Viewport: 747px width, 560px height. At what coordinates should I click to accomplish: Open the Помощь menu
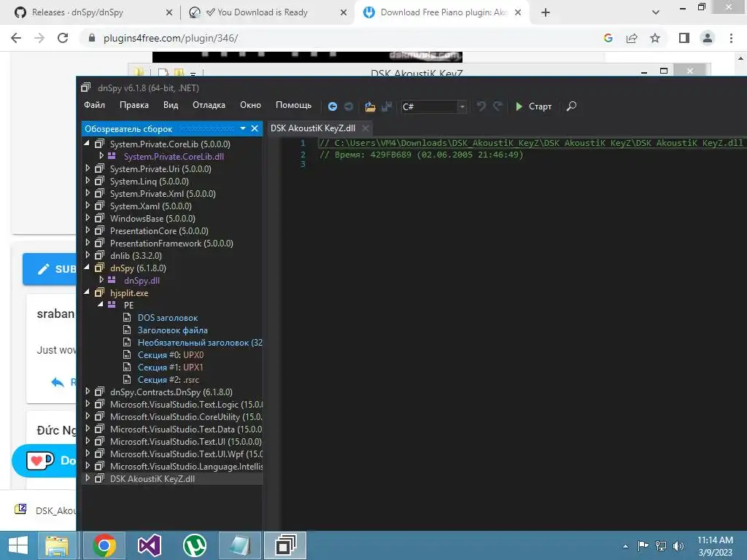pyautogui.click(x=293, y=105)
